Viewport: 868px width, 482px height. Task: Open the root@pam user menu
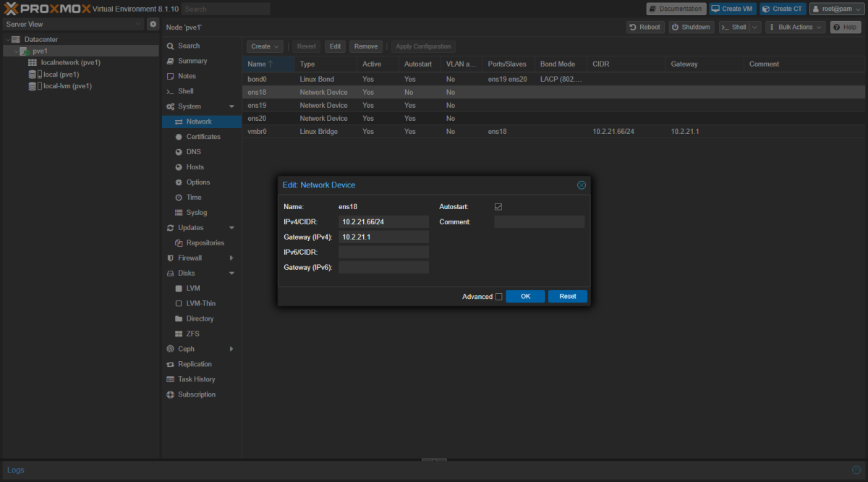(x=837, y=9)
